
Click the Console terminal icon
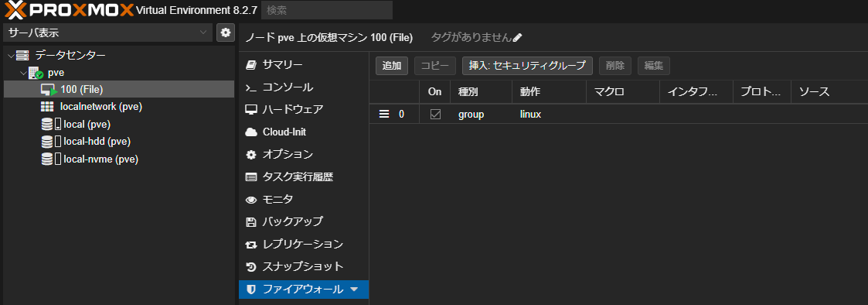click(x=250, y=87)
